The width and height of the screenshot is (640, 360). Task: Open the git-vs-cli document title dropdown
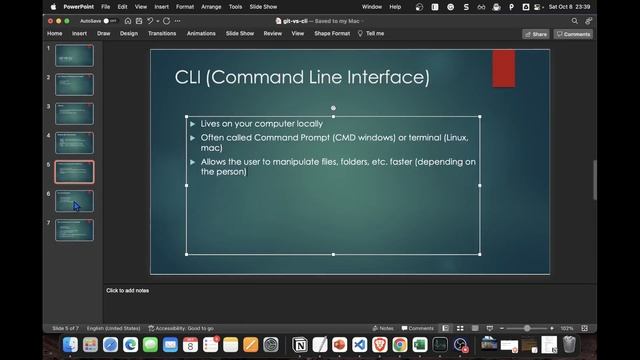[x=362, y=21]
